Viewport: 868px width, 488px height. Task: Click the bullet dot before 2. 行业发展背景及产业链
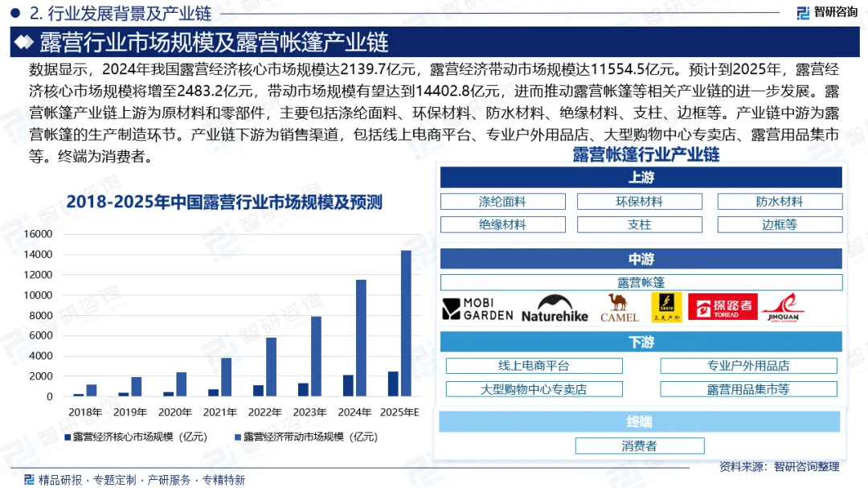pyautogui.click(x=15, y=12)
